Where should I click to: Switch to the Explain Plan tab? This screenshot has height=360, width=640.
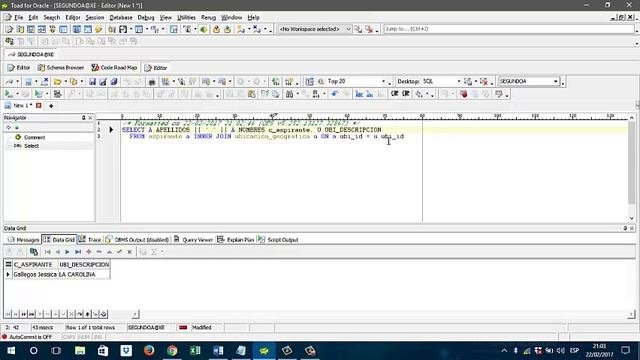click(x=236, y=240)
